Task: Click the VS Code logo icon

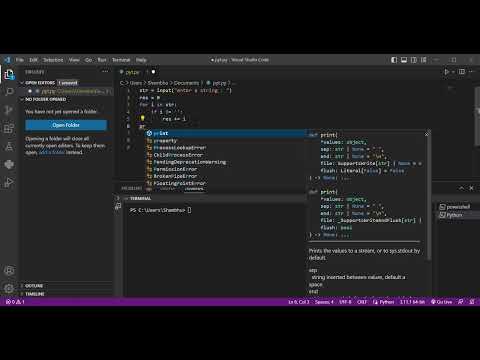Action: pos(7,60)
